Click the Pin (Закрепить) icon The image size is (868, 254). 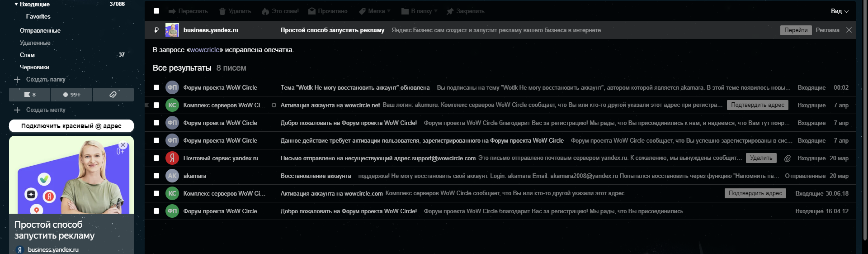pyautogui.click(x=450, y=11)
